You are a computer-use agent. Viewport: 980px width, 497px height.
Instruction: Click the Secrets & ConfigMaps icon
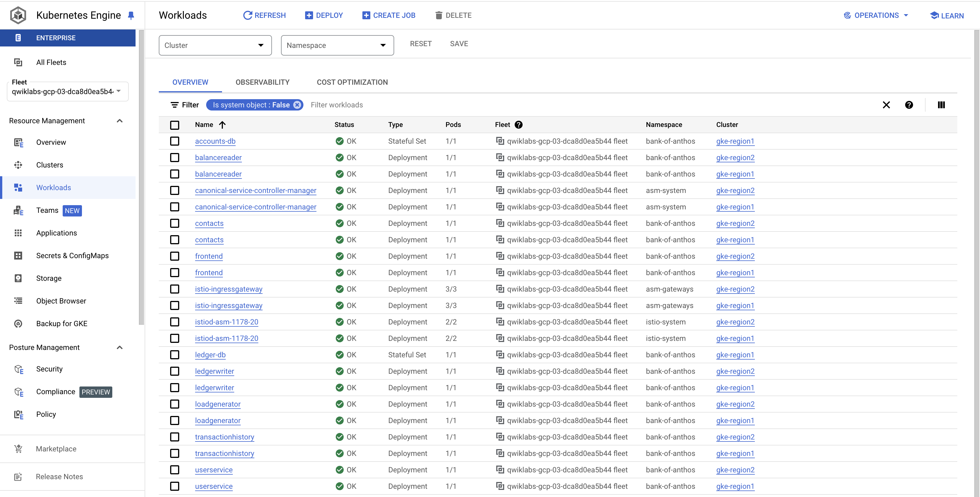[x=18, y=256]
